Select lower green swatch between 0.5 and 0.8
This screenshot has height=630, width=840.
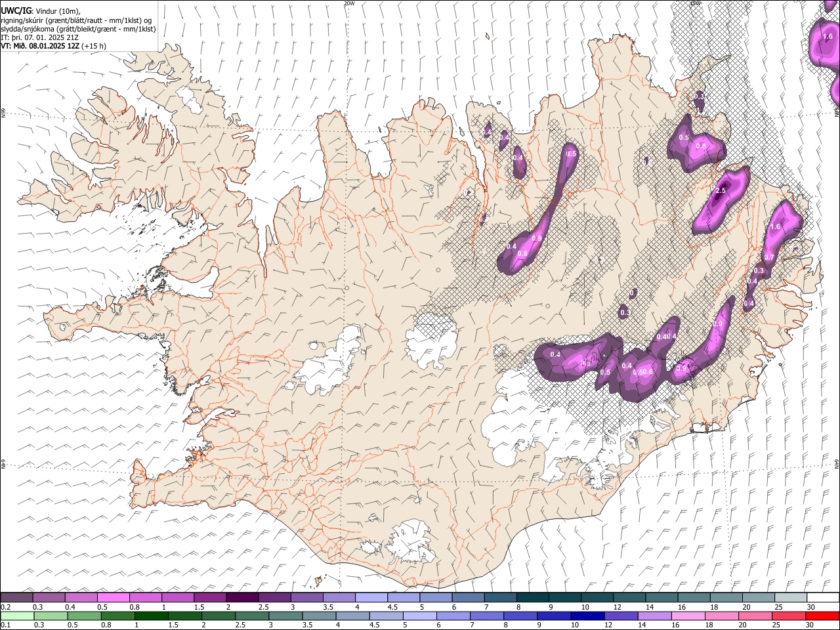tap(84, 616)
